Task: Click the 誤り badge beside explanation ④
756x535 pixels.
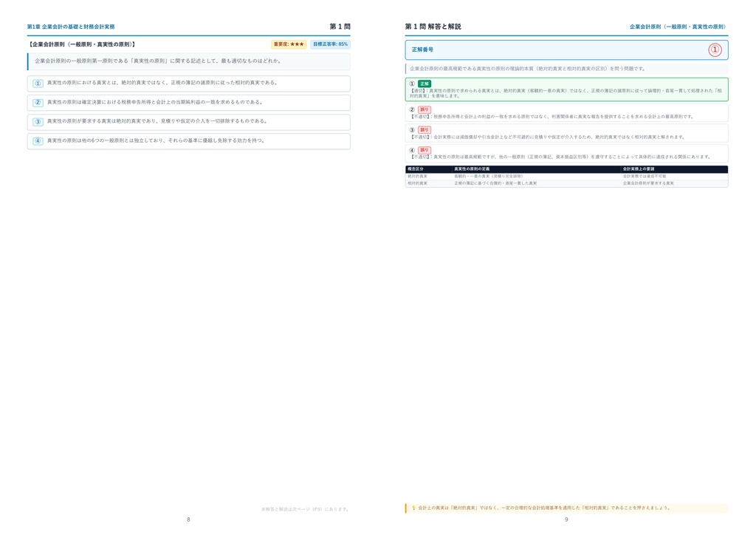Action: tap(425, 150)
